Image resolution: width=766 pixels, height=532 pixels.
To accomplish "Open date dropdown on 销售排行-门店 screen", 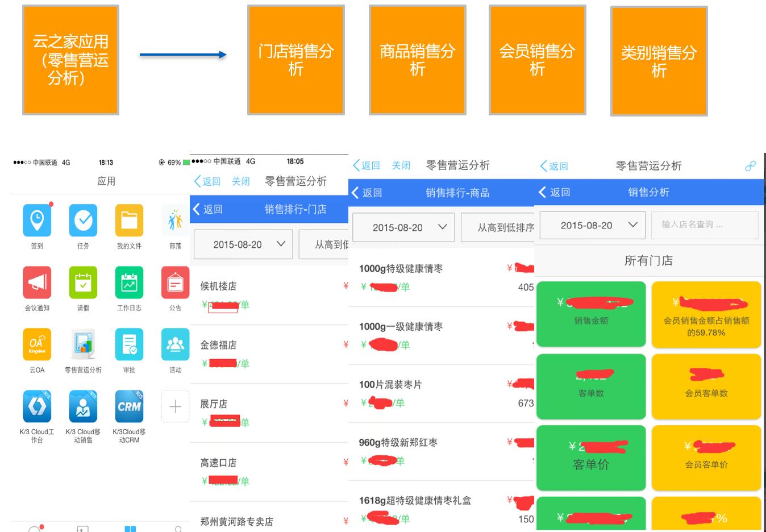I will point(243,244).
